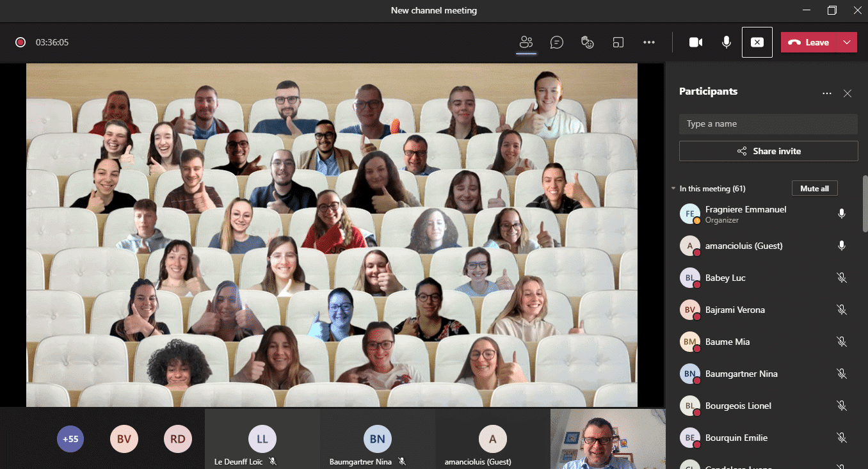
Task: Click the recording indicator icon
Action: (20, 42)
